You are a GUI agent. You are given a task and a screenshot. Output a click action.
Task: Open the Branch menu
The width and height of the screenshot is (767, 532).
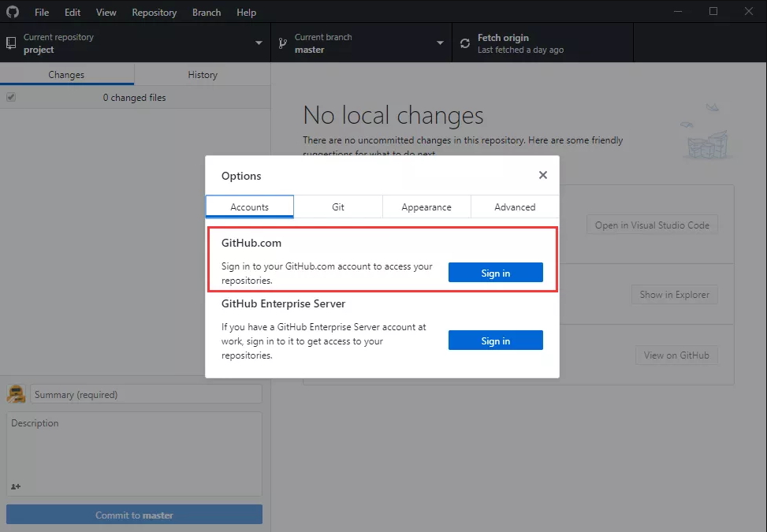(x=207, y=13)
